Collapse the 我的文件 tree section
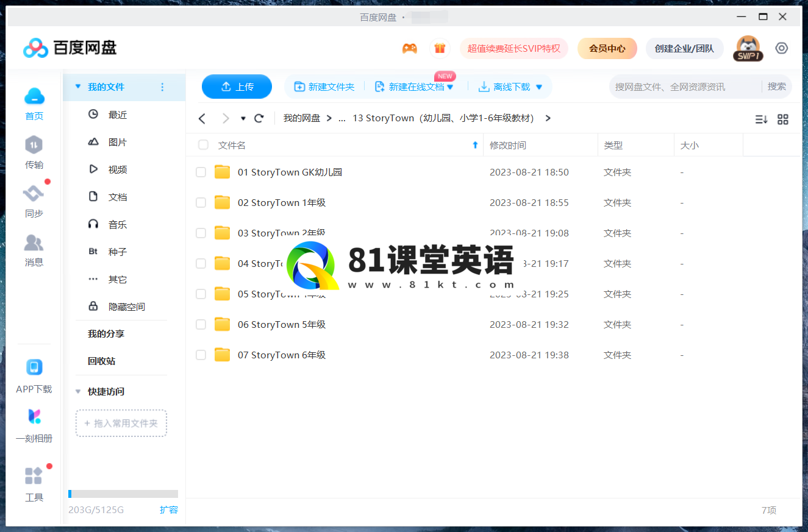Viewport: 808px width, 532px height. [77, 87]
